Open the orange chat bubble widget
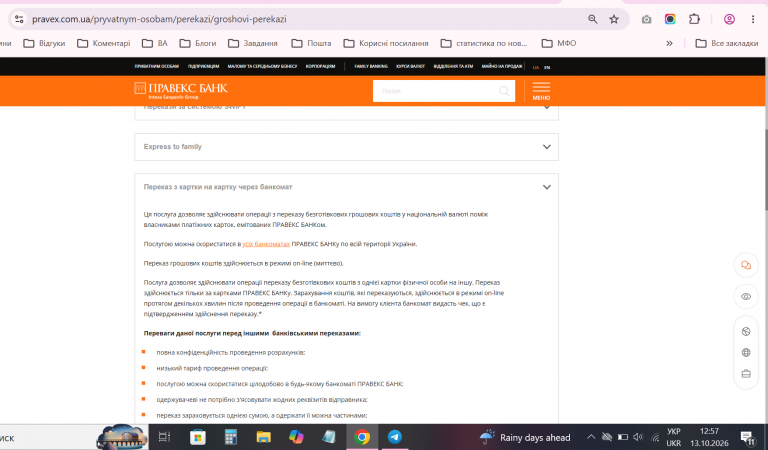 pos(746,265)
